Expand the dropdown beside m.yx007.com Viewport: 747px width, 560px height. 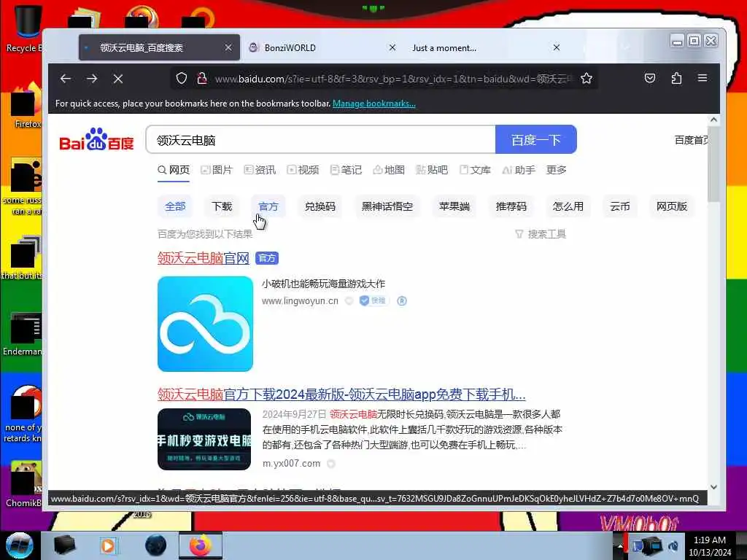pos(331,464)
